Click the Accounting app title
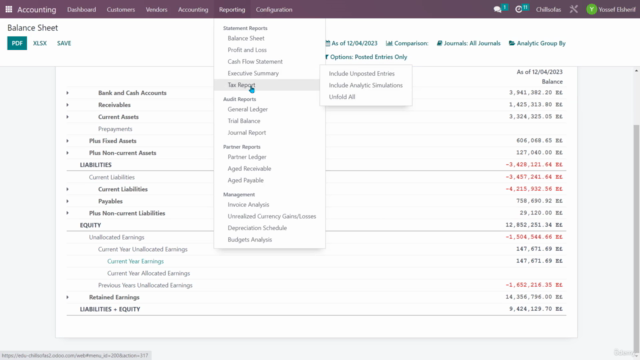640x360 pixels. 37,9
